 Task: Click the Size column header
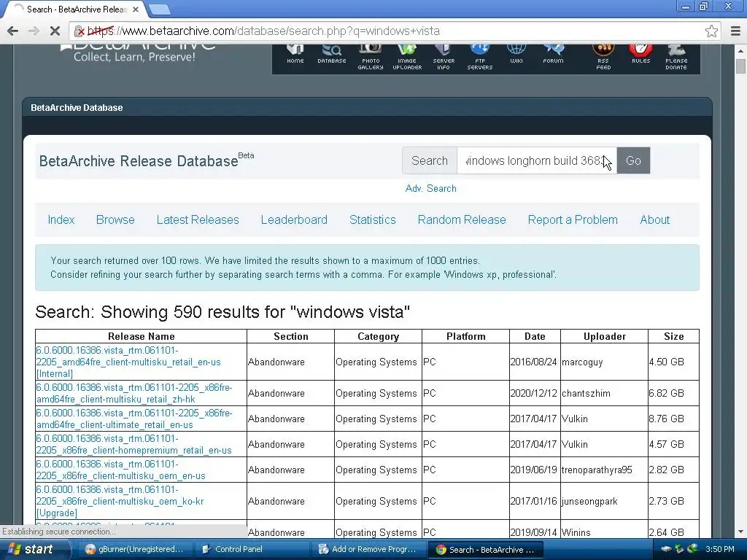(x=673, y=336)
